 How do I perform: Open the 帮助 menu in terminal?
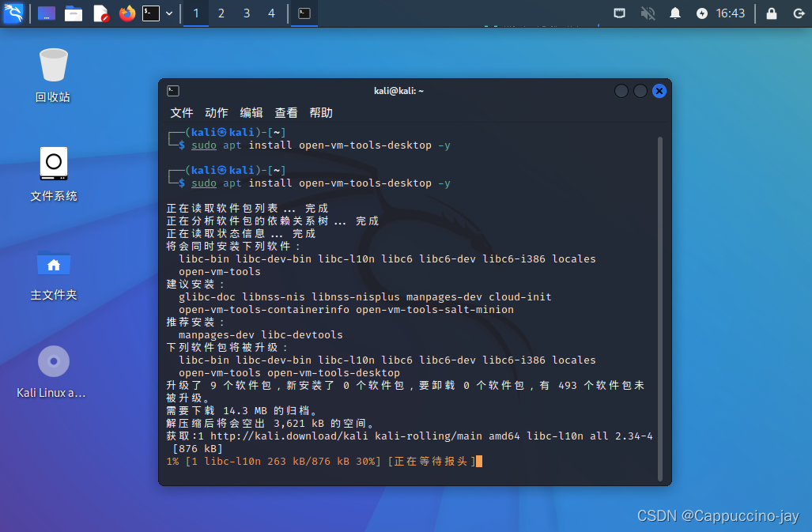[x=321, y=113]
